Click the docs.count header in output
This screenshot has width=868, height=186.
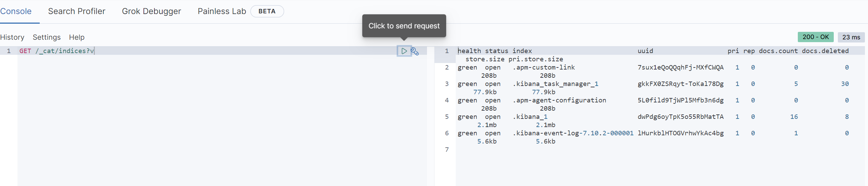tap(778, 51)
